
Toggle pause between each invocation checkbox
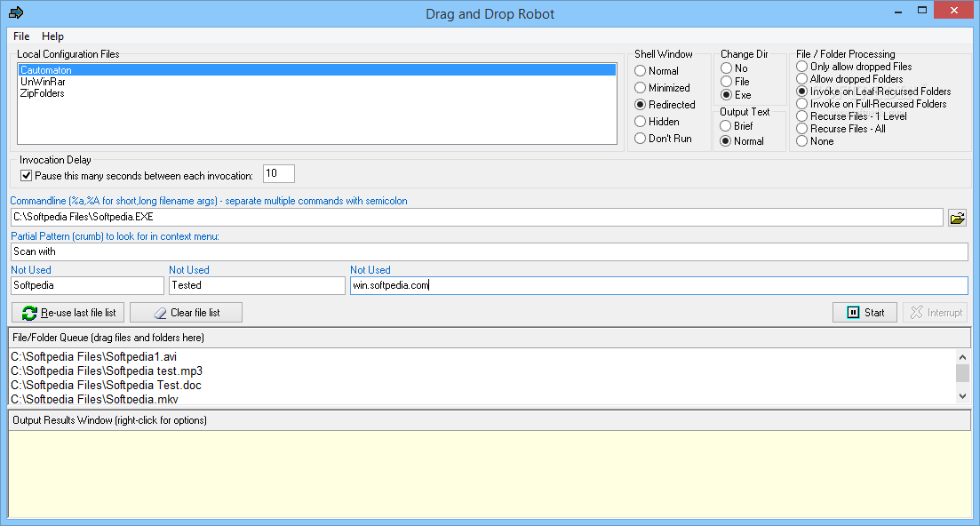tap(27, 176)
